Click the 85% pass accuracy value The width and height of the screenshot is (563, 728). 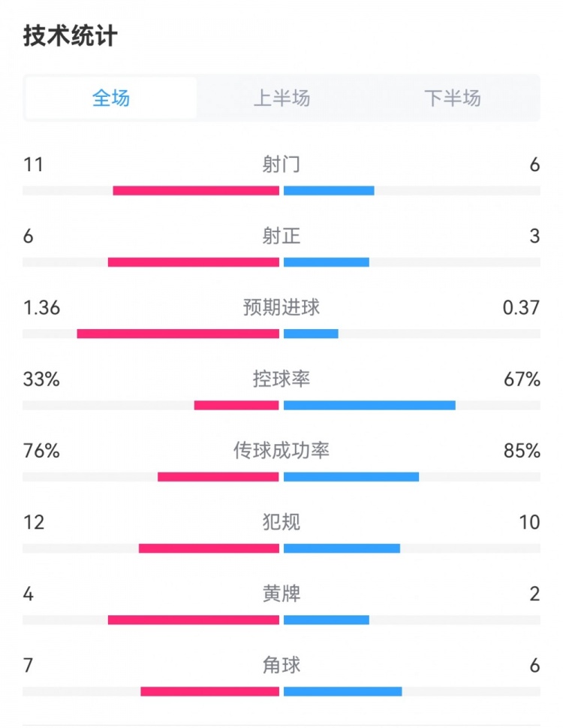[522, 451]
